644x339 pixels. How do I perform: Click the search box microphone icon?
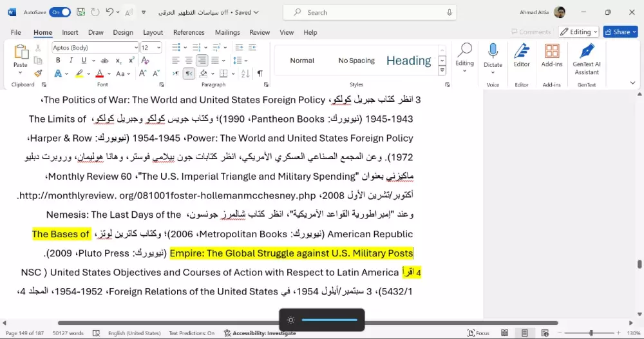click(450, 12)
